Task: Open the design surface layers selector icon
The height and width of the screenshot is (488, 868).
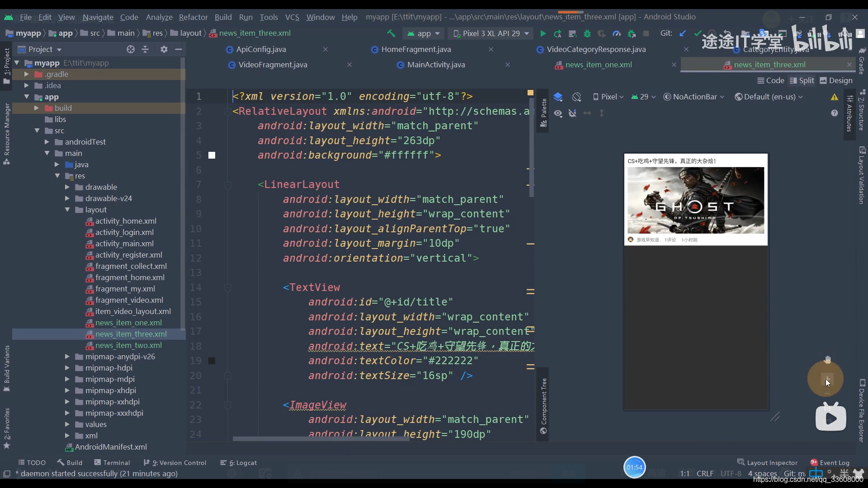Action: click(x=558, y=97)
